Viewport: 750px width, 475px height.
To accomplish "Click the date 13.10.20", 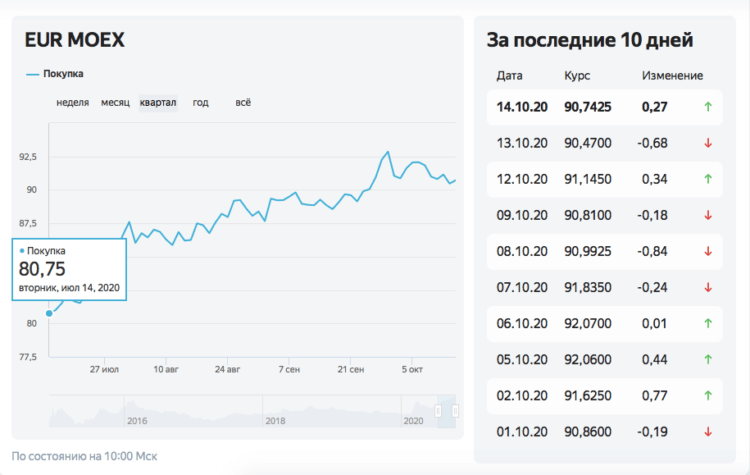I will pyautogui.click(x=522, y=143).
